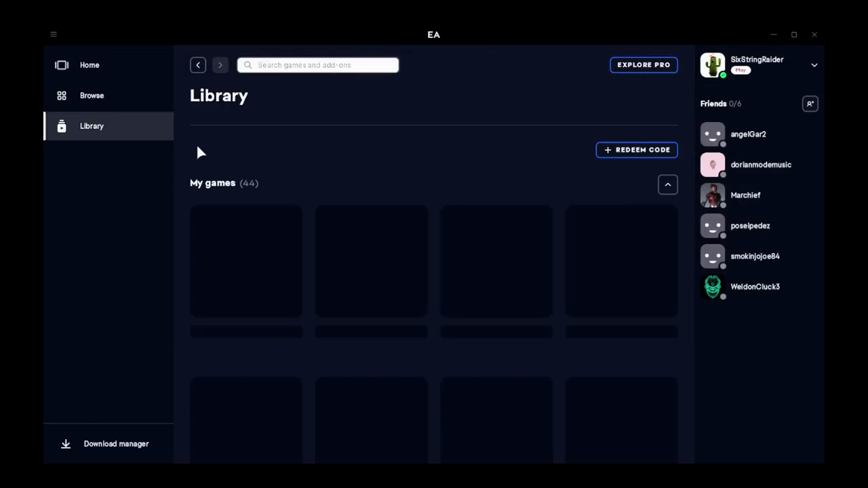
Task: Open friend WeldonCluck3
Action: (x=759, y=287)
